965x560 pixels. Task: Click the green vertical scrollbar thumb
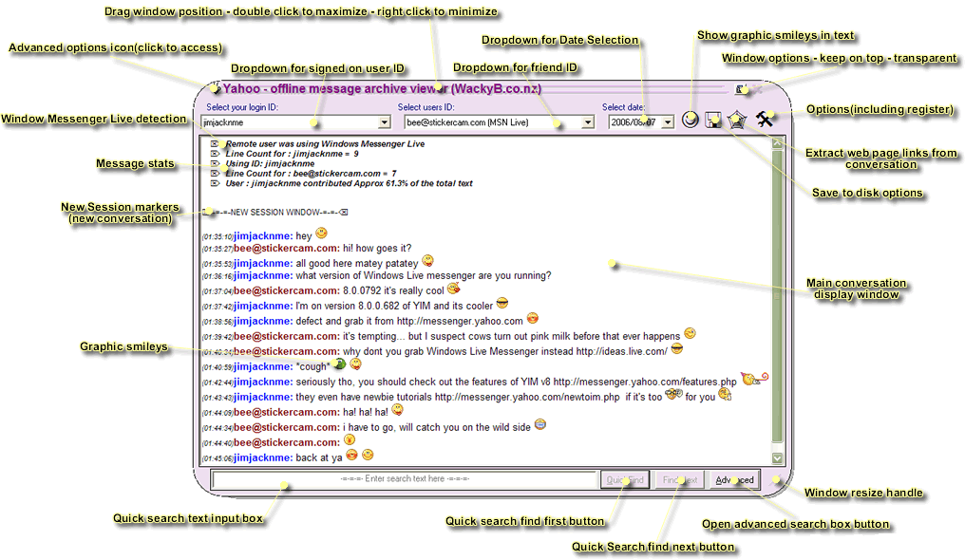tap(777, 296)
